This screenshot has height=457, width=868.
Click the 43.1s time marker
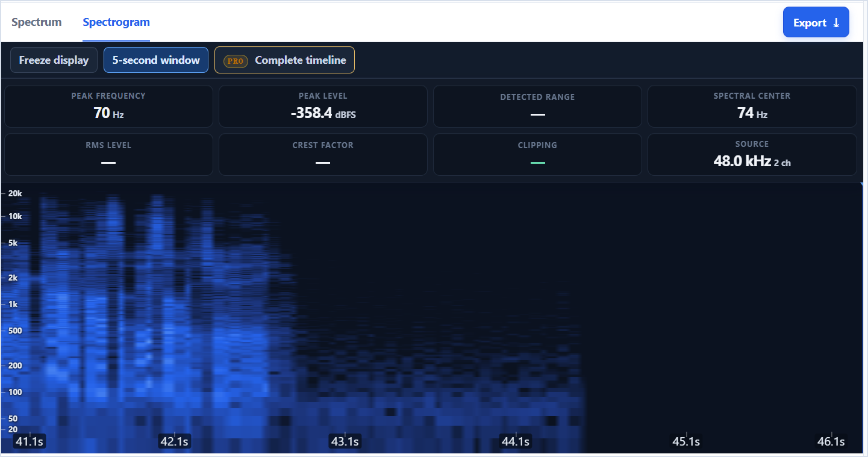tap(345, 441)
